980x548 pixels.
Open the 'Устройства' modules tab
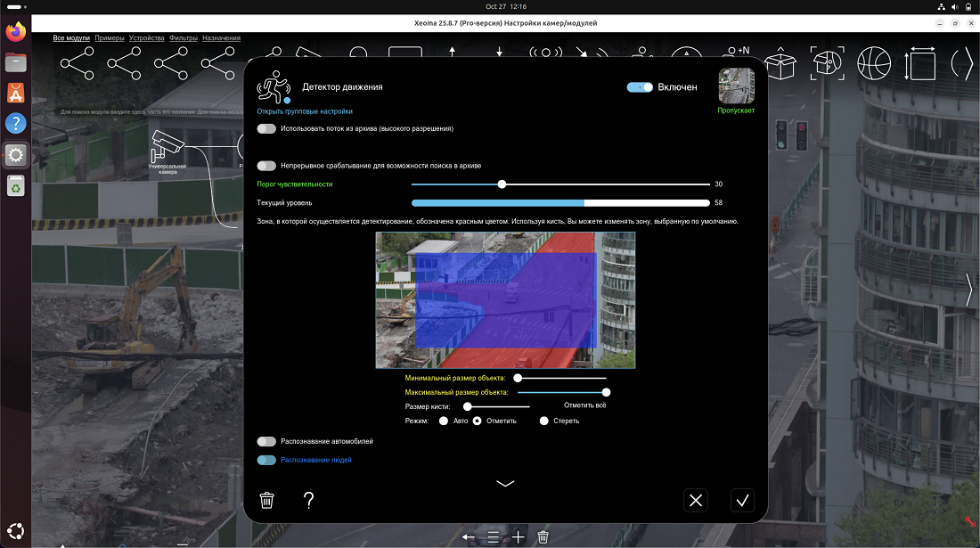pyautogui.click(x=146, y=38)
